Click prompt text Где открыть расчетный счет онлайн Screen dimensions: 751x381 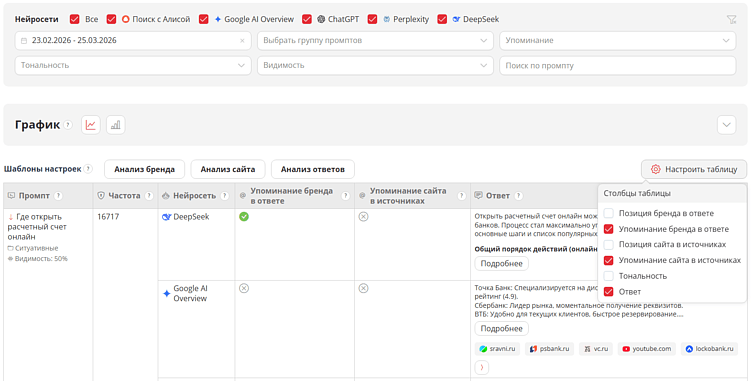pos(37,227)
